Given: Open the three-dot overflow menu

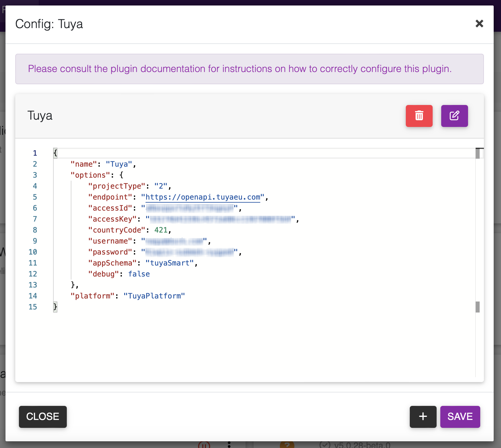Looking at the screenshot, I should [229, 445].
